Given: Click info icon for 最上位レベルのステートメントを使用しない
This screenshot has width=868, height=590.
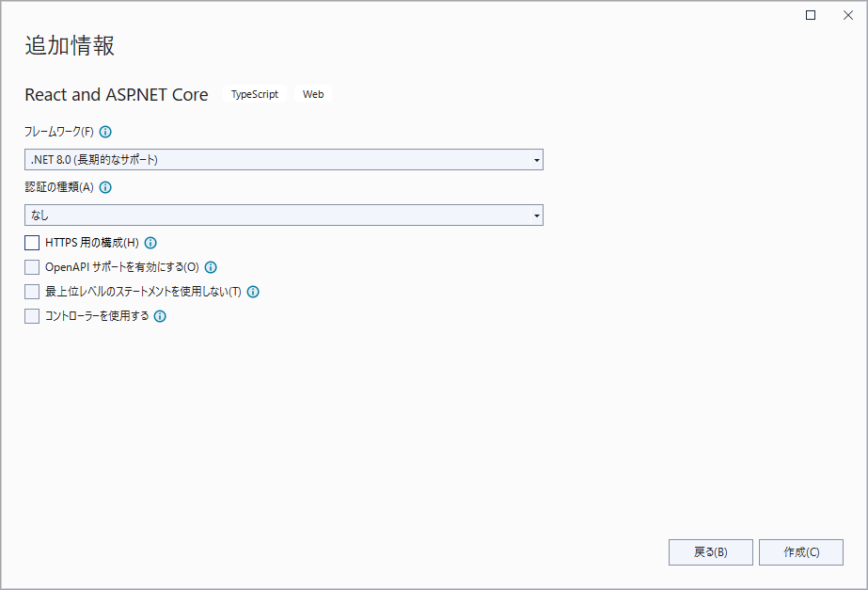Looking at the screenshot, I should coord(253,292).
